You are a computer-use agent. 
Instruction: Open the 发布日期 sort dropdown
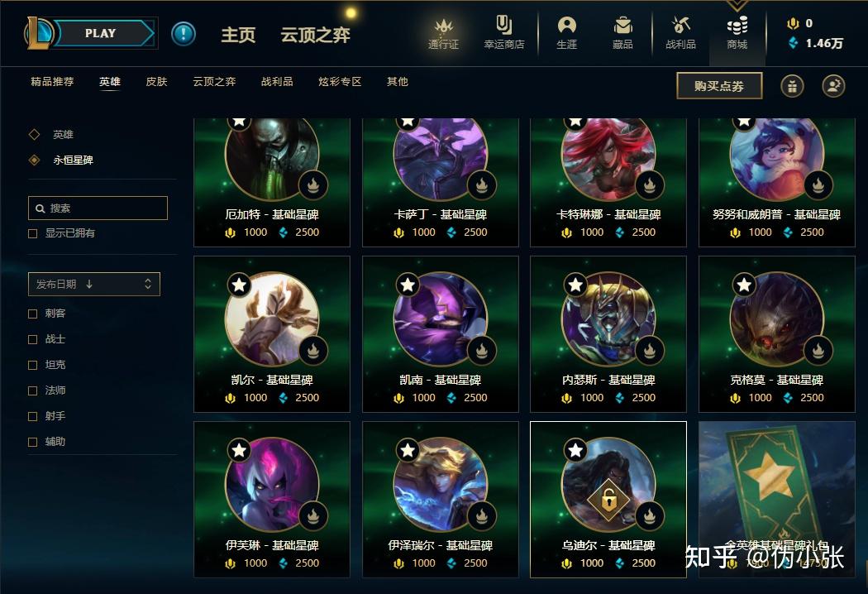point(94,285)
